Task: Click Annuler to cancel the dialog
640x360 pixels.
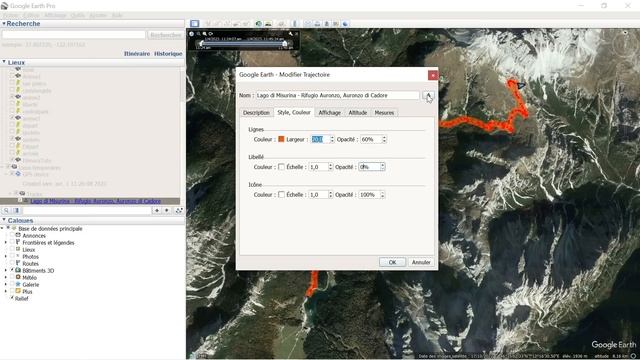Action: [421, 262]
